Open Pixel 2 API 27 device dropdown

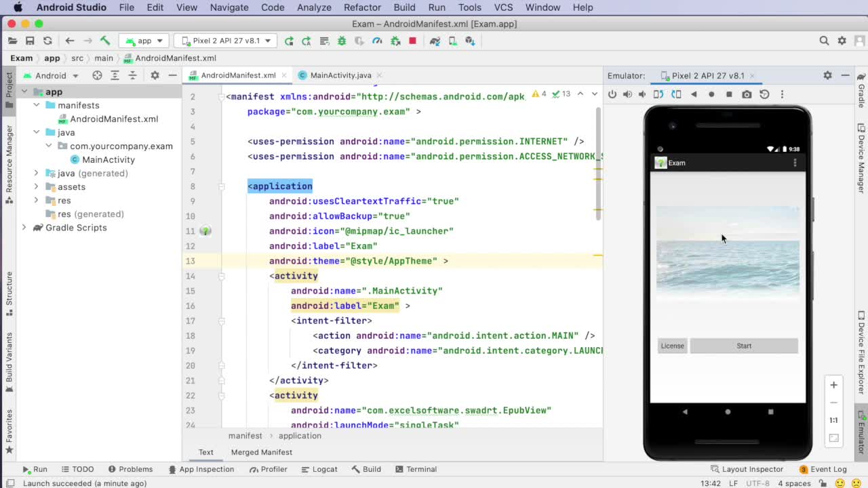tap(224, 41)
